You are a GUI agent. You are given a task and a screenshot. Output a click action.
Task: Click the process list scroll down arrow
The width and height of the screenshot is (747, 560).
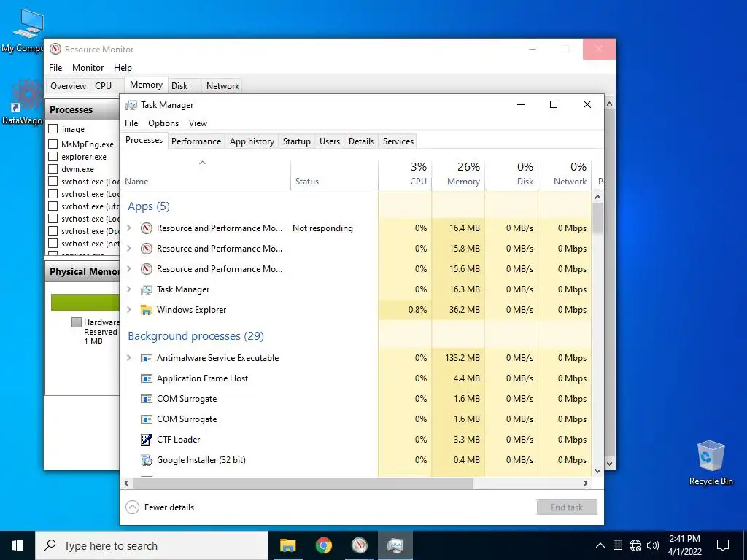(x=598, y=471)
